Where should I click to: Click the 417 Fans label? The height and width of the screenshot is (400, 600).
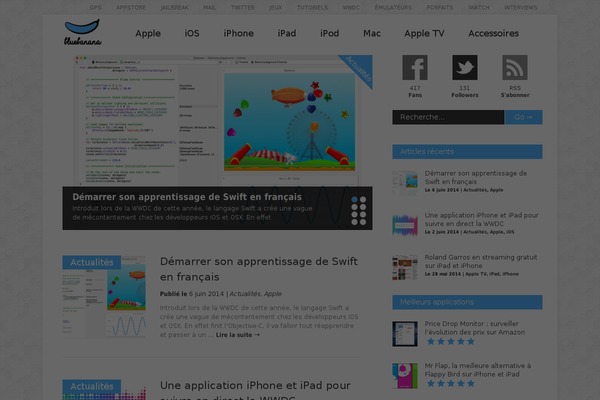pos(415,91)
